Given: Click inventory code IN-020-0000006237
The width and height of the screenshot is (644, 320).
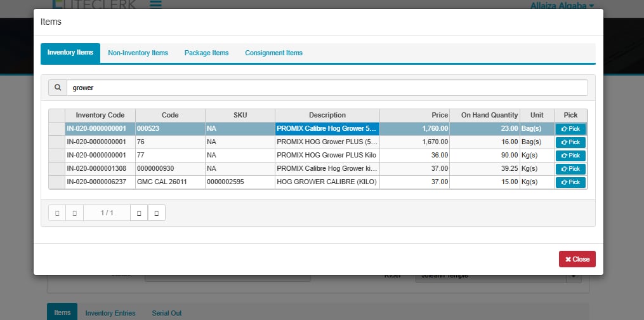Looking at the screenshot, I should click(100, 182).
